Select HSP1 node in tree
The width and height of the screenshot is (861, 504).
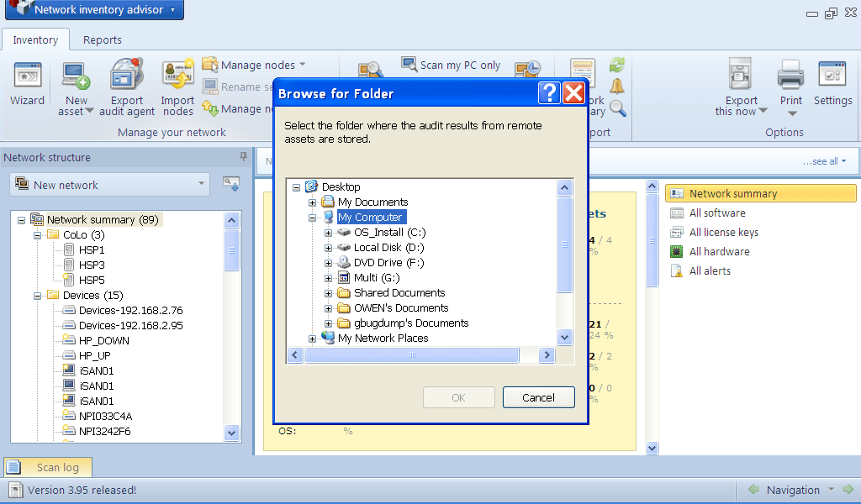click(x=91, y=250)
